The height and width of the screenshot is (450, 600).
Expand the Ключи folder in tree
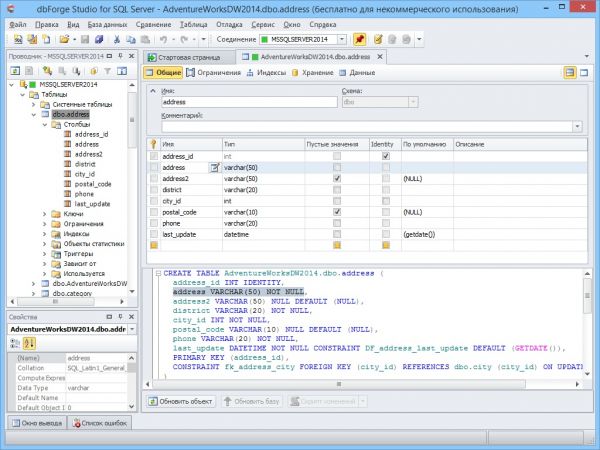(x=44, y=214)
